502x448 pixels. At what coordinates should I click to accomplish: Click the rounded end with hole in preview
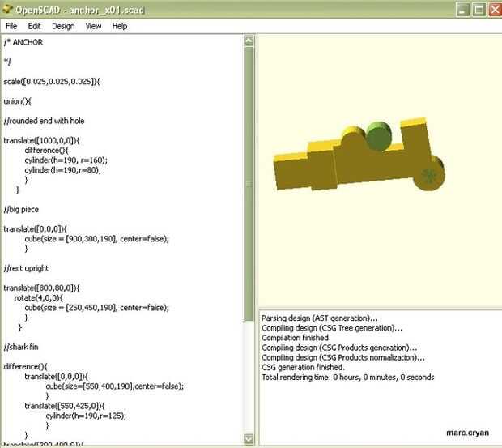coord(428,176)
